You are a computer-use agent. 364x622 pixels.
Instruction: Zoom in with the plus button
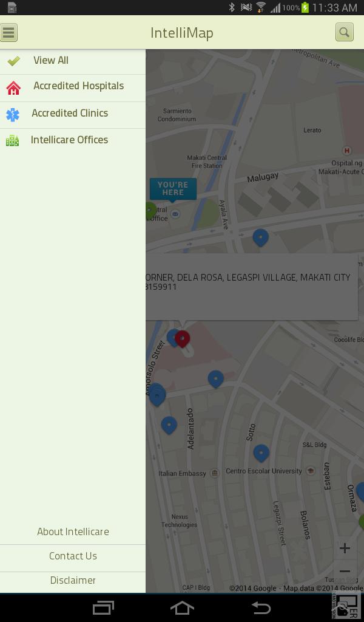tap(345, 549)
